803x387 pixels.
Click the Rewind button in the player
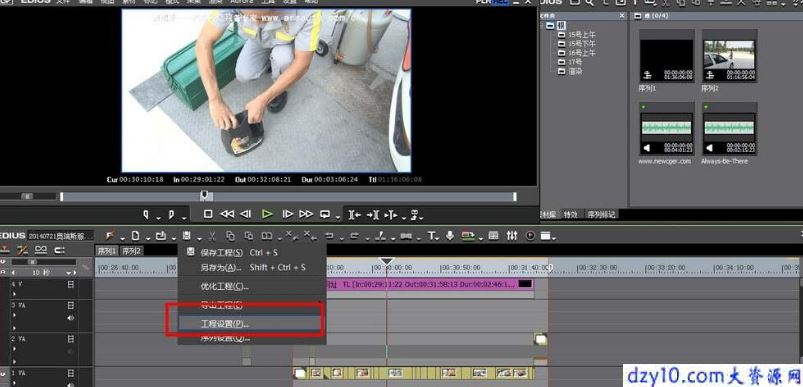[227, 214]
